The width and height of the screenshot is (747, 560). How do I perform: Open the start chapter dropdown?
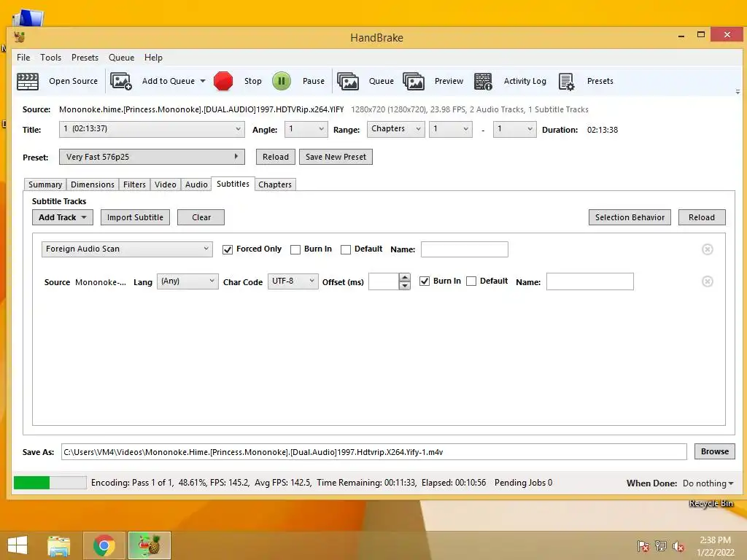pyautogui.click(x=451, y=129)
